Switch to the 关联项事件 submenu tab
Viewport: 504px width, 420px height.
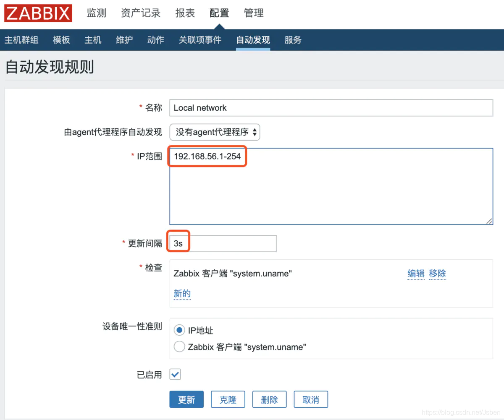[200, 40]
